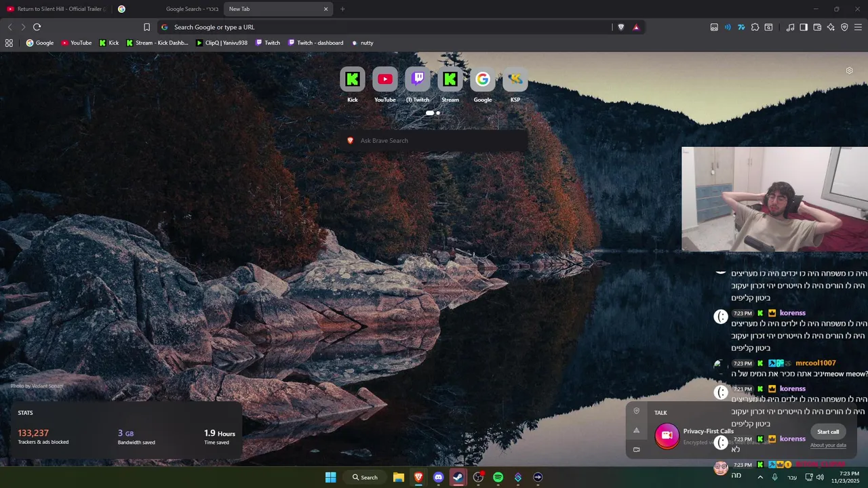The image size is (868, 488).
Task: Go forward with the forward arrow
Action: [x=23, y=27]
